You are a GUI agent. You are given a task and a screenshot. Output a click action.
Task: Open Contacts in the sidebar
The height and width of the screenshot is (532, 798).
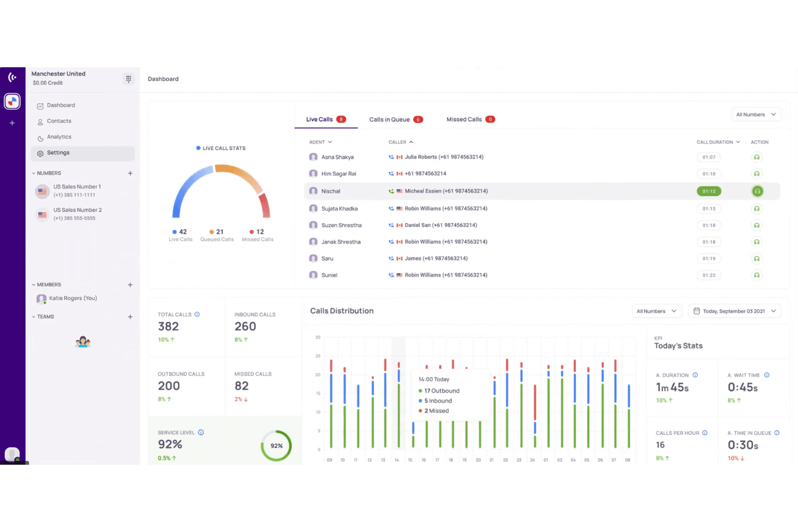click(x=82, y=121)
